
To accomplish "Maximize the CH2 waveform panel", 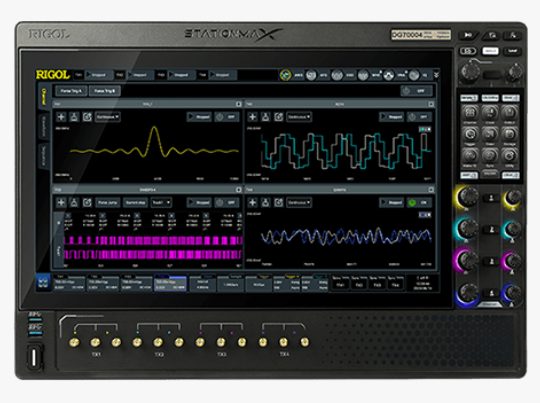I will (x=431, y=104).
